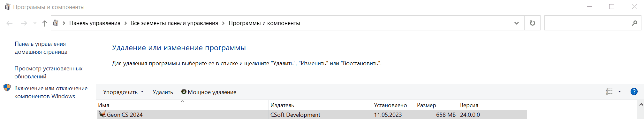The image size is (644, 119).
Task: Open the Упорядочить menu
Action: coord(123,92)
